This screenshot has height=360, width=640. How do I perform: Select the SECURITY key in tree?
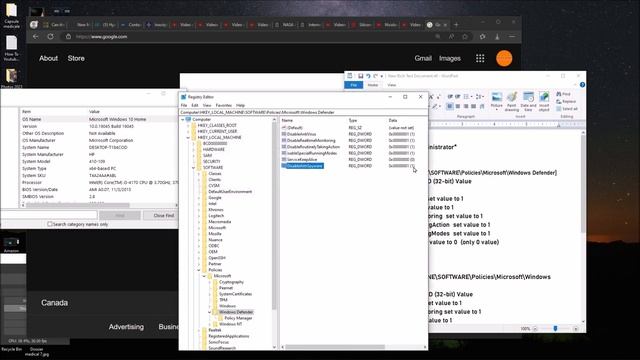(x=211, y=162)
